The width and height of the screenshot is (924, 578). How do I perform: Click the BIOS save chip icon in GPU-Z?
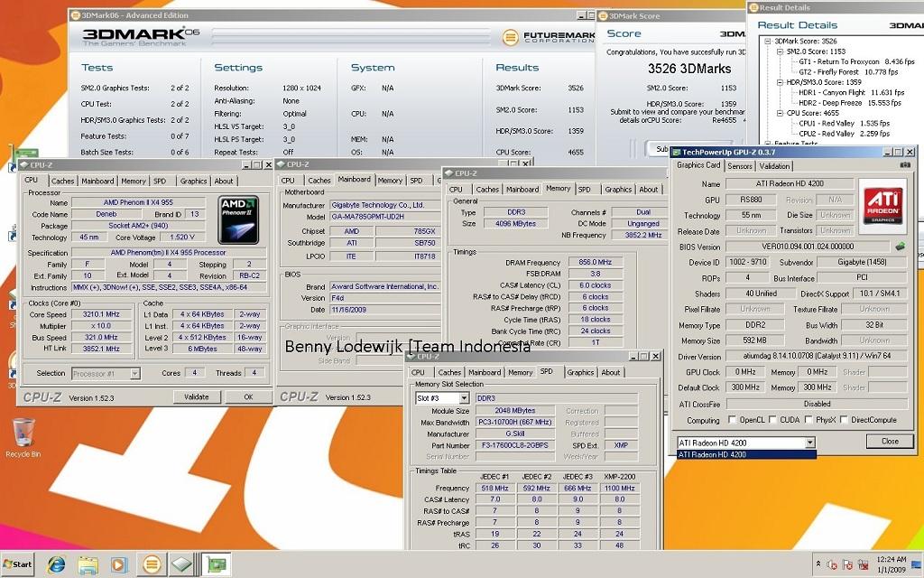point(900,247)
